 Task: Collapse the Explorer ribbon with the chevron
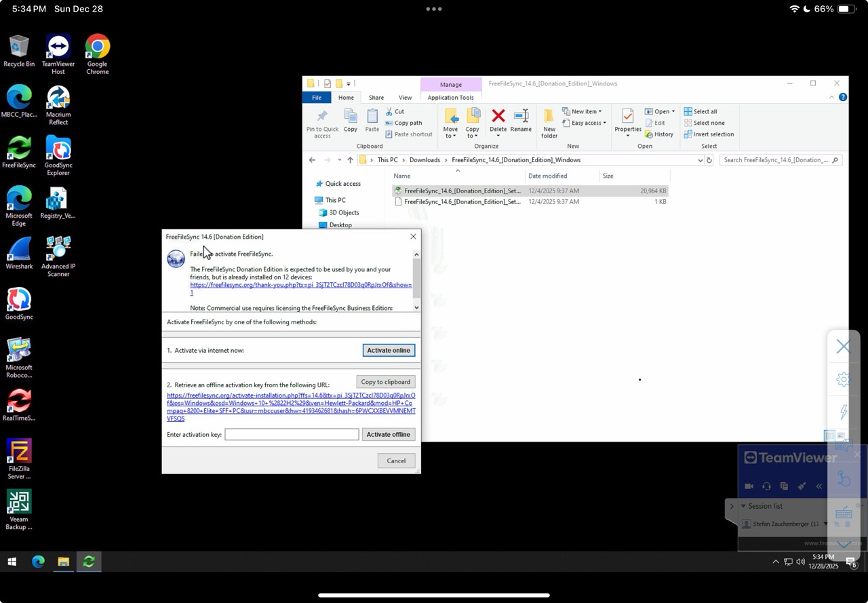click(831, 98)
